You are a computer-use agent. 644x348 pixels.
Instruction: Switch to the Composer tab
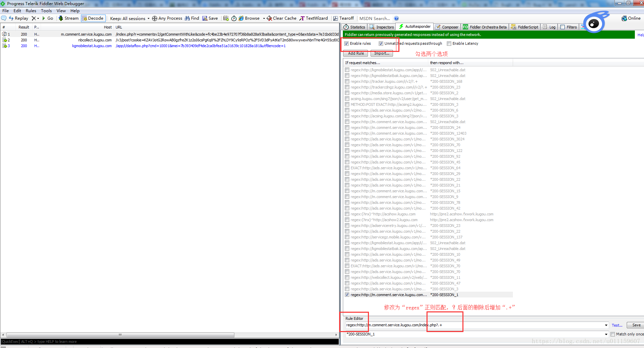pyautogui.click(x=447, y=27)
